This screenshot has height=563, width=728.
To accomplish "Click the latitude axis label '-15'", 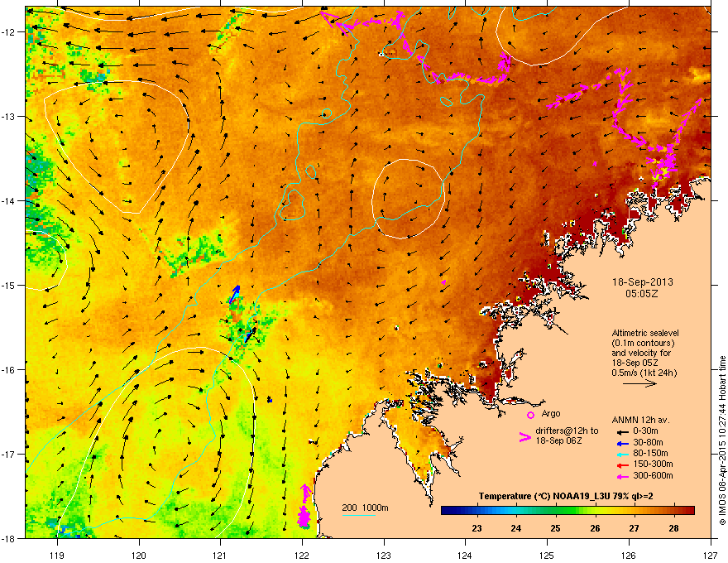I will 8,285.
